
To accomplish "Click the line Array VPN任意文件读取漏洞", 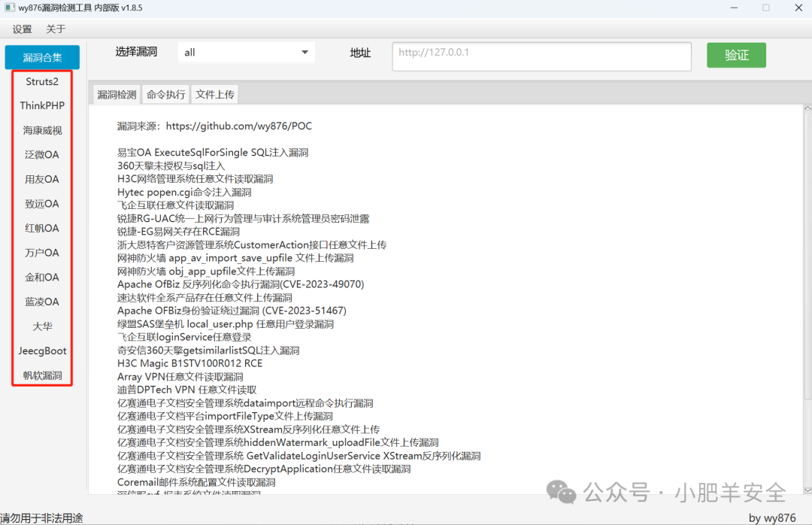I will [180, 377].
